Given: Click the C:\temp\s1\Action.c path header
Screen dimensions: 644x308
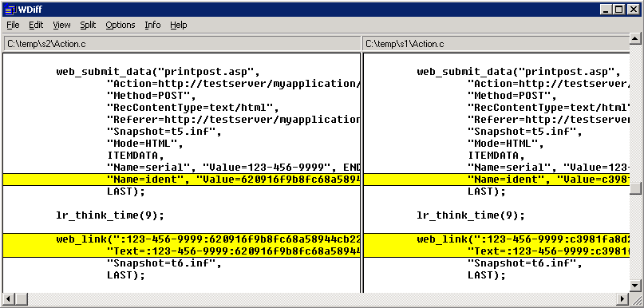Looking at the screenshot, I should coord(496,44).
